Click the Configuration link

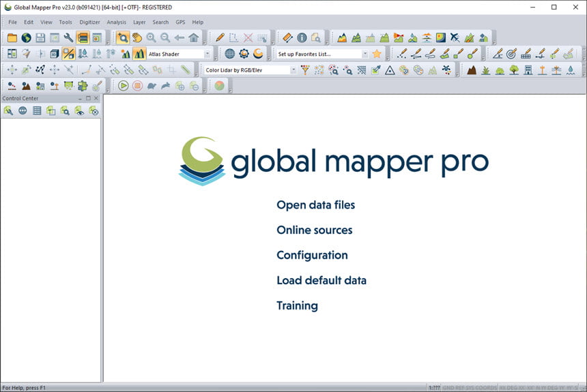(312, 255)
